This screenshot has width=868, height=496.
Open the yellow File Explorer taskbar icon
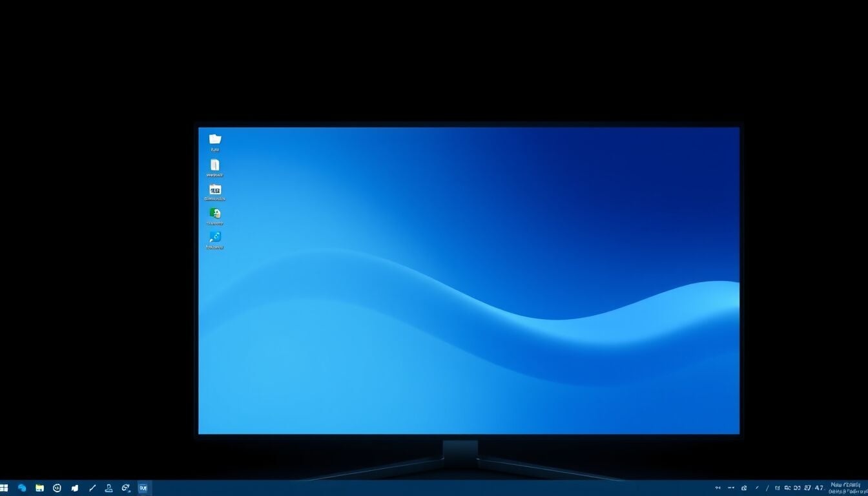point(39,488)
